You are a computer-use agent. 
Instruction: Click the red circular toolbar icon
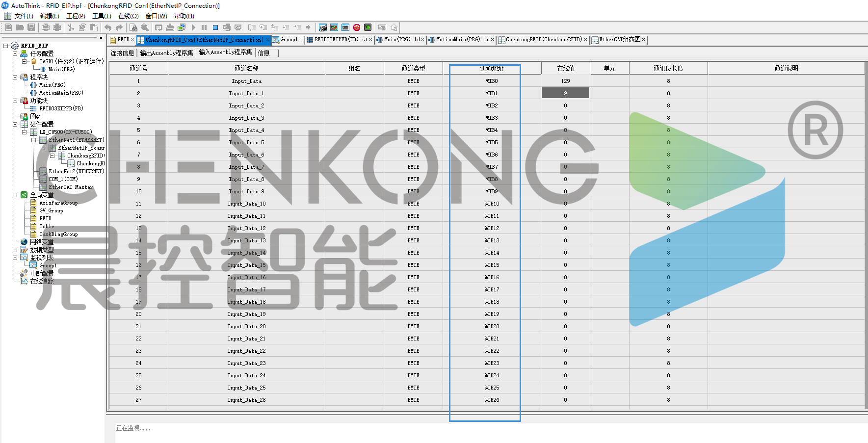click(x=357, y=27)
